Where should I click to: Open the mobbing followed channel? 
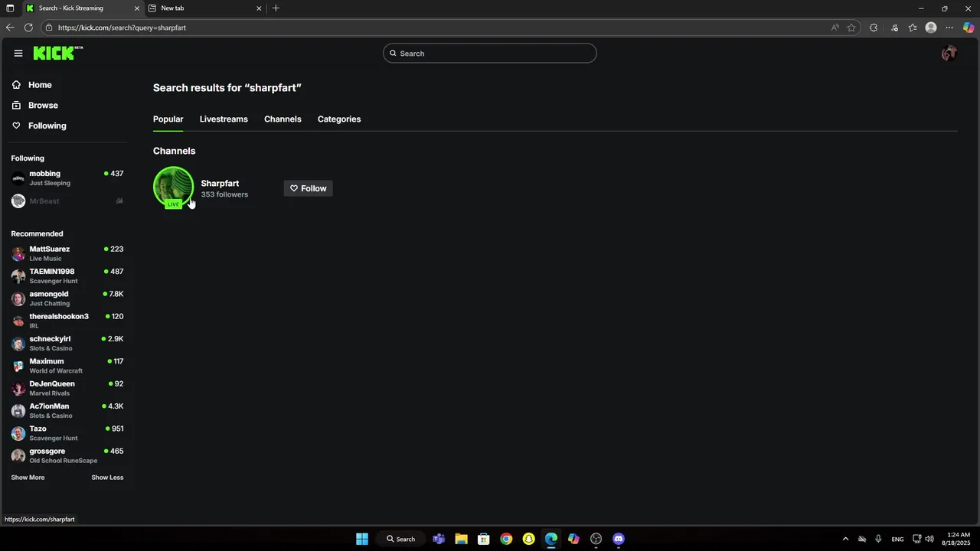(67, 178)
